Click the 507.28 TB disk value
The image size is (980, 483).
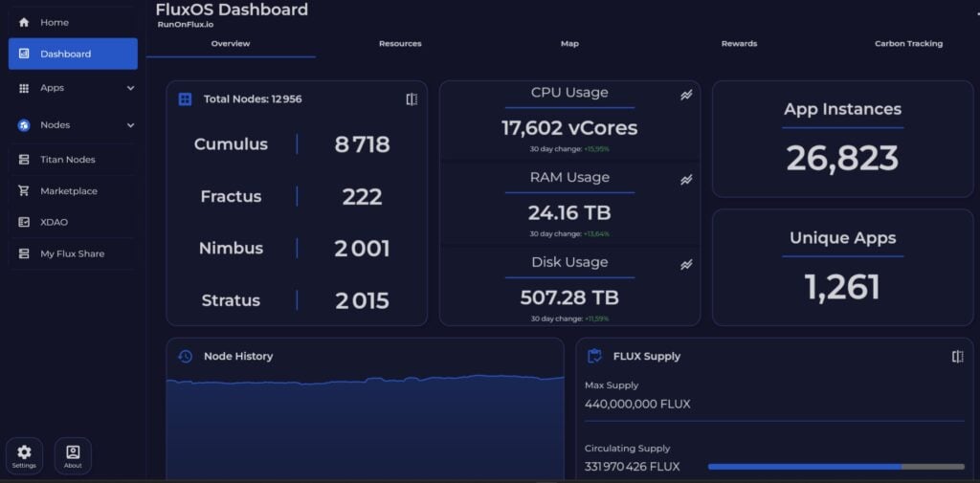(569, 297)
